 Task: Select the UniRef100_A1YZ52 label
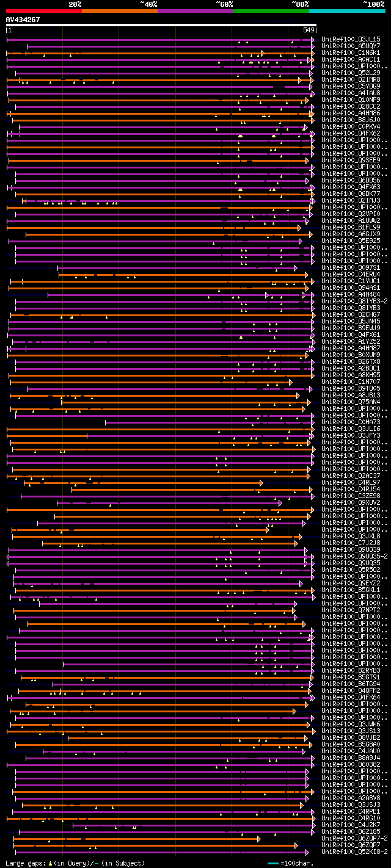tap(351, 341)
